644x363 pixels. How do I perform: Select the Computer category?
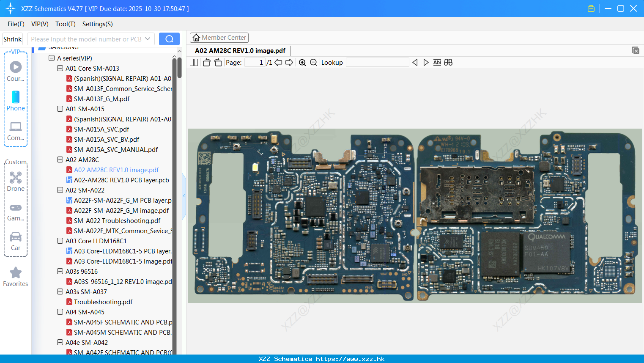[x=16, y=130]
